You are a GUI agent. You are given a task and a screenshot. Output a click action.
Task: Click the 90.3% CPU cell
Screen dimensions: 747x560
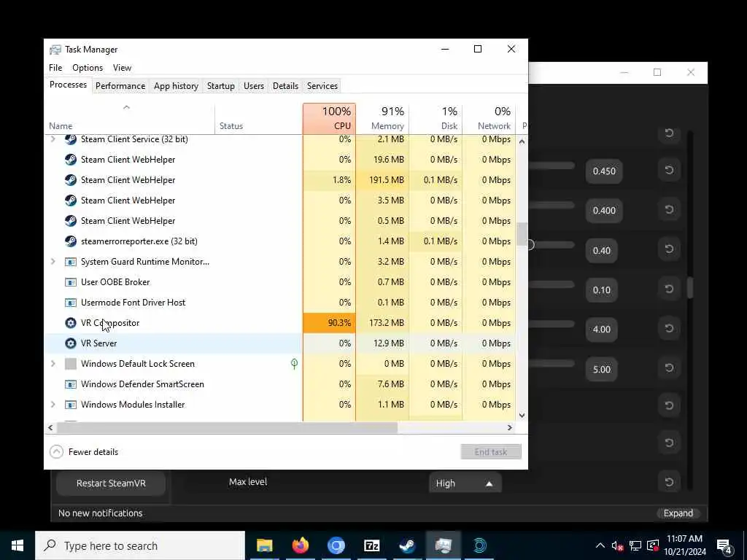(x=329, y=323)
